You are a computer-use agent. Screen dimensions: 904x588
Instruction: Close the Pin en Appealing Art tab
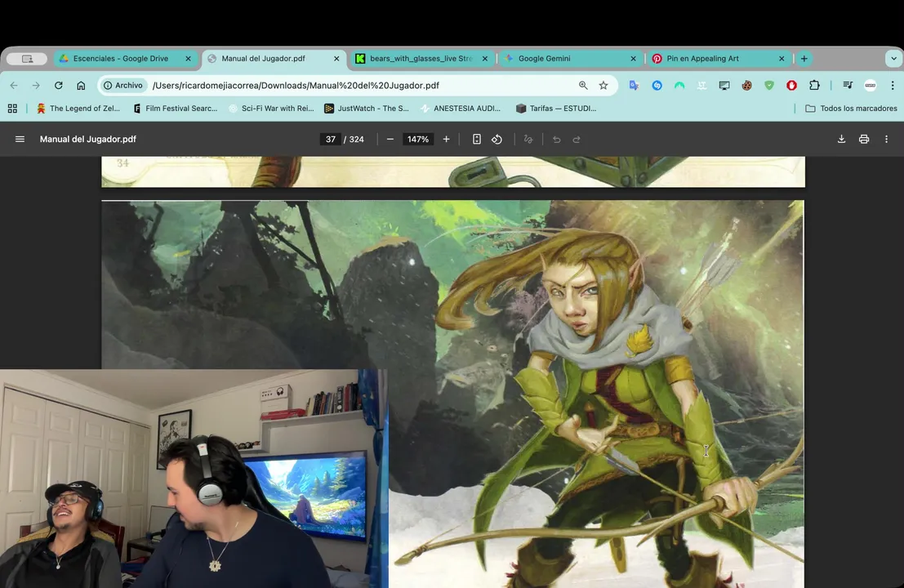tap(782, 59)
